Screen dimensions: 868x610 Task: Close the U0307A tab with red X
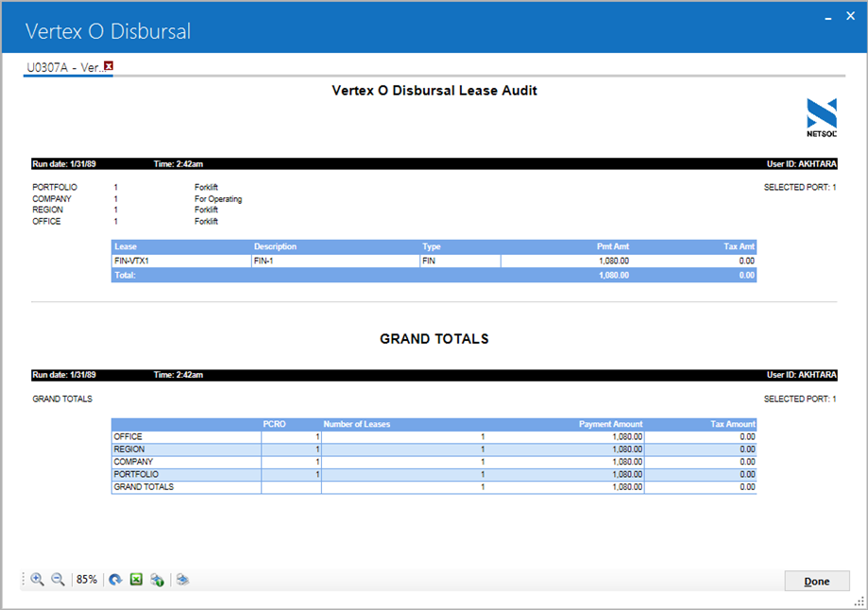[109, 66]
